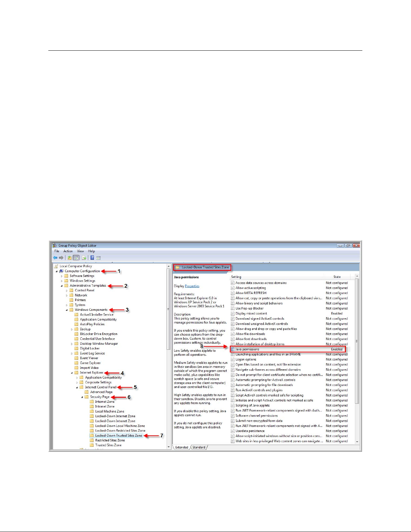Expand the Desktop Window Manager node
This screenshot has height=532, width=411.
tap(72, 344)
